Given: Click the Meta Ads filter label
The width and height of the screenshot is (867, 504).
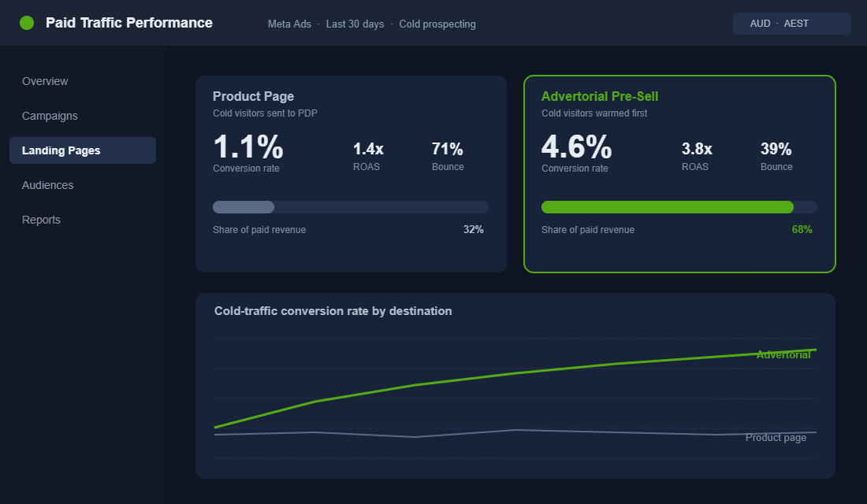Looking at the screenshot, I should pos(289,24).
